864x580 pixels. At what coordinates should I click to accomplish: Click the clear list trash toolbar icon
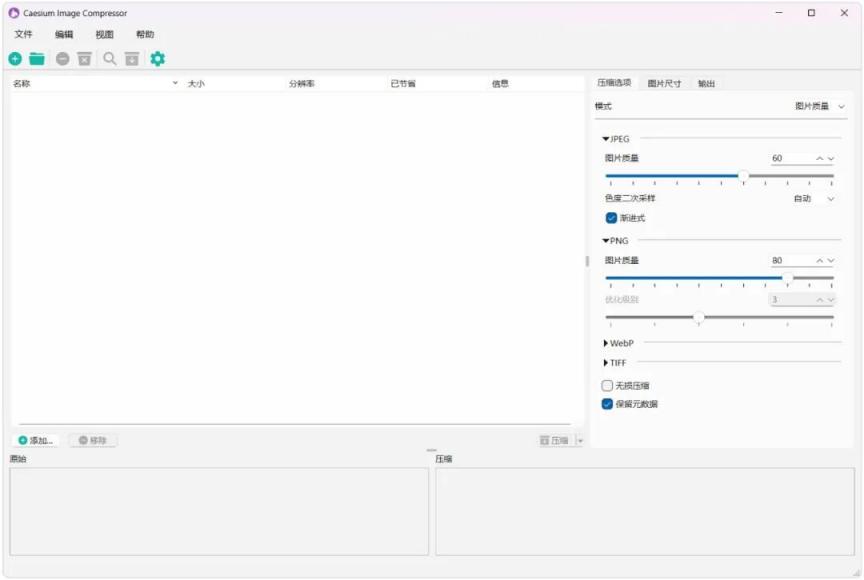[84, 59]
